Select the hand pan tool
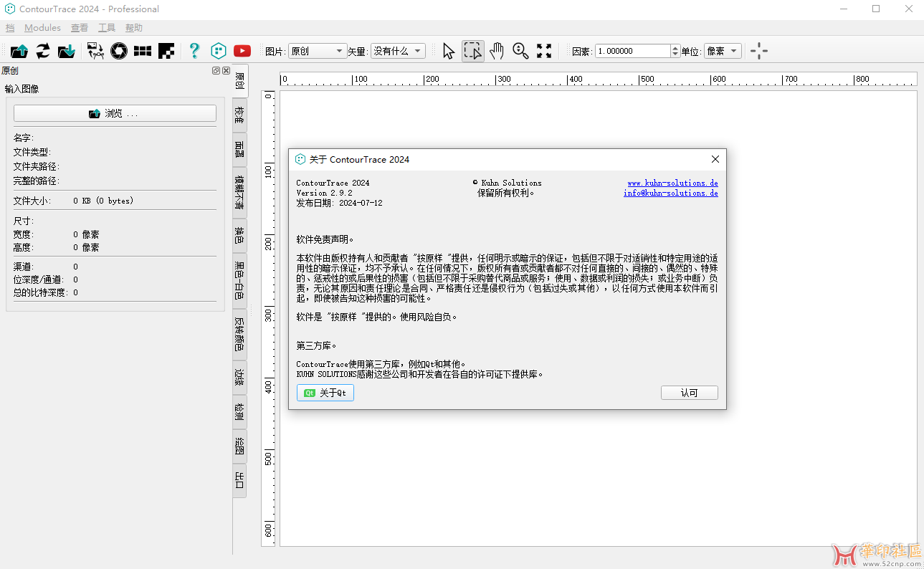 click(x=497, y=51)
